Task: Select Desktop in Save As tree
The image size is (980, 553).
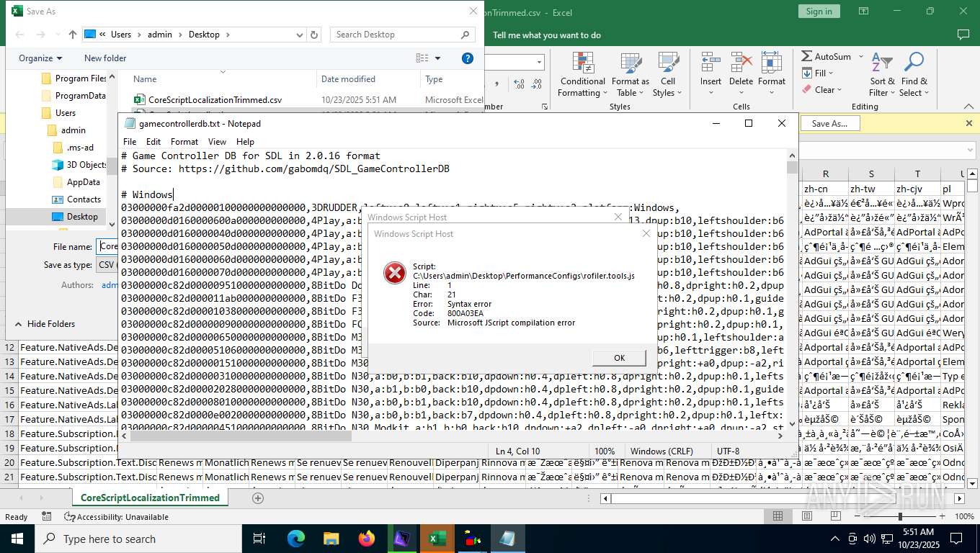Action: (75, 217)
